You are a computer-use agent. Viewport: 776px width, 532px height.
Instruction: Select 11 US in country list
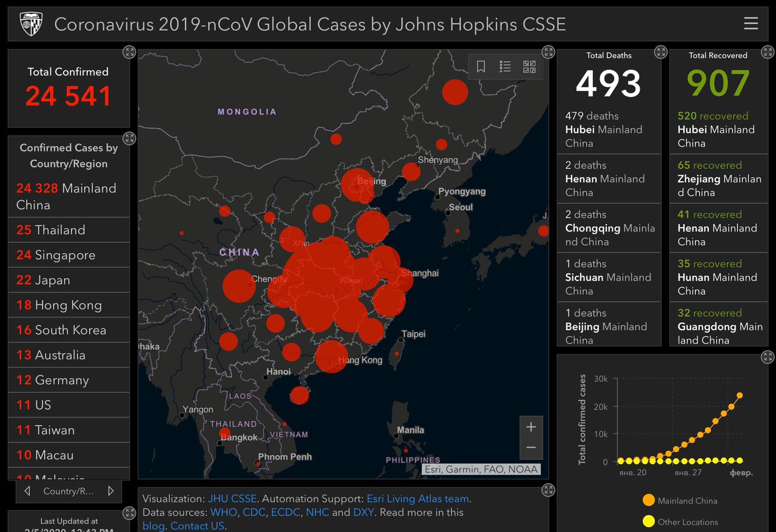pyautogui.click(x=69, y=405)
